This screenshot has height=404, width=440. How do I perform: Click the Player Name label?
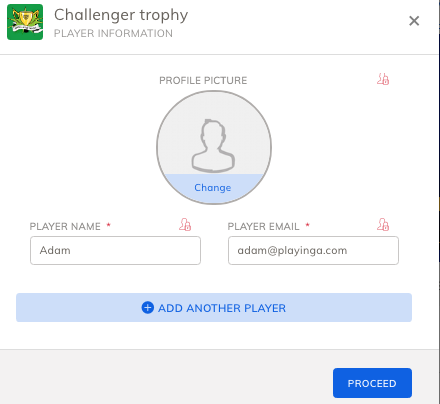point(65,226)
